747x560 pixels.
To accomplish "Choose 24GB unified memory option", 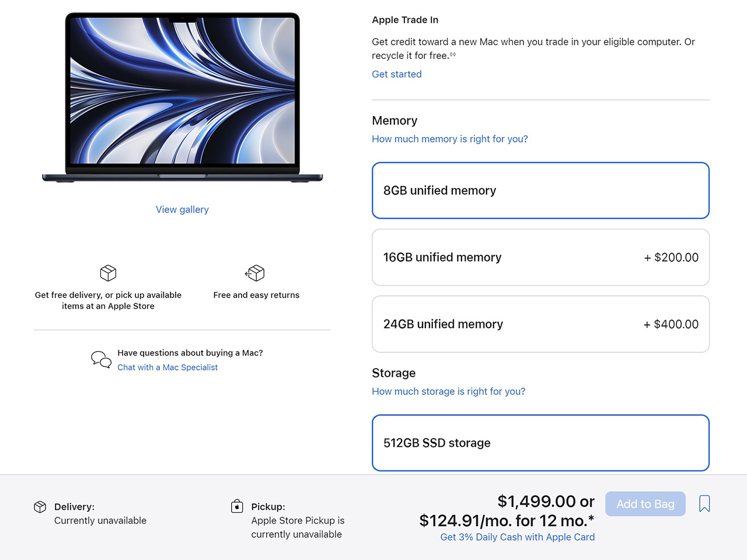I will 540,324.
